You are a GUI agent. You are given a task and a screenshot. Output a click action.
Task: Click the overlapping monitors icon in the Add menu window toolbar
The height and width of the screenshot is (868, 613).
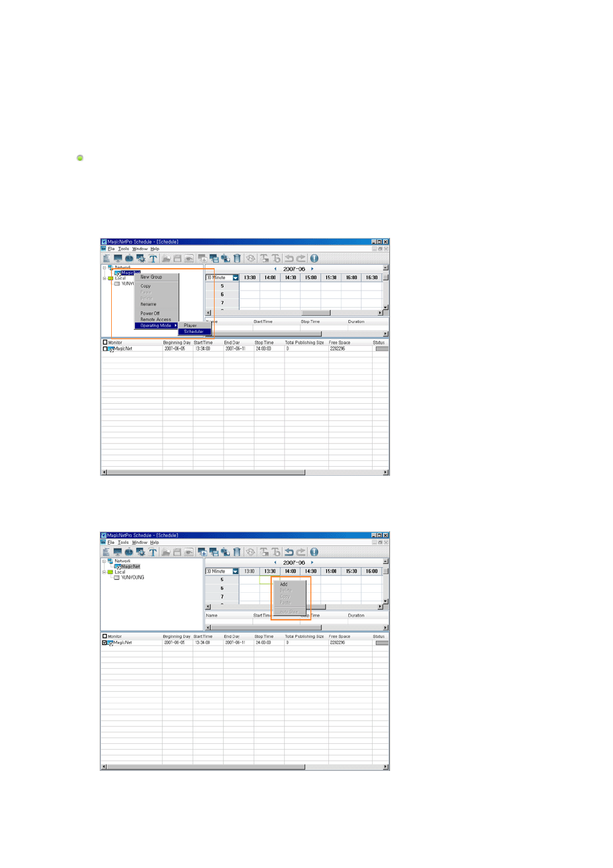[x=214, y=552]
